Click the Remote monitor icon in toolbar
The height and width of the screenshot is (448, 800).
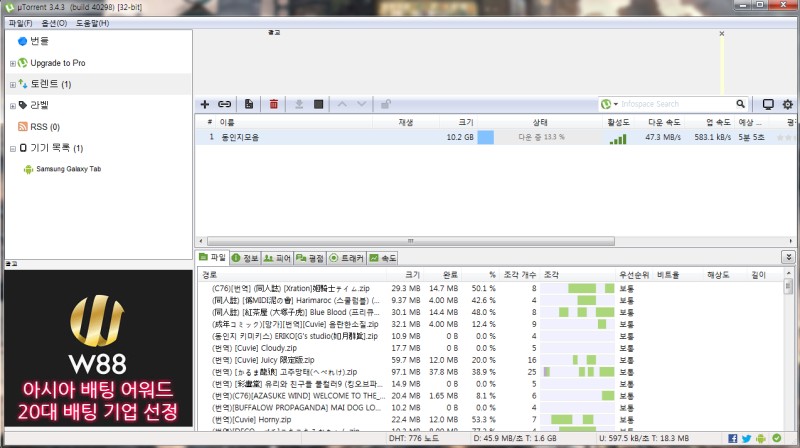[768, 104]
